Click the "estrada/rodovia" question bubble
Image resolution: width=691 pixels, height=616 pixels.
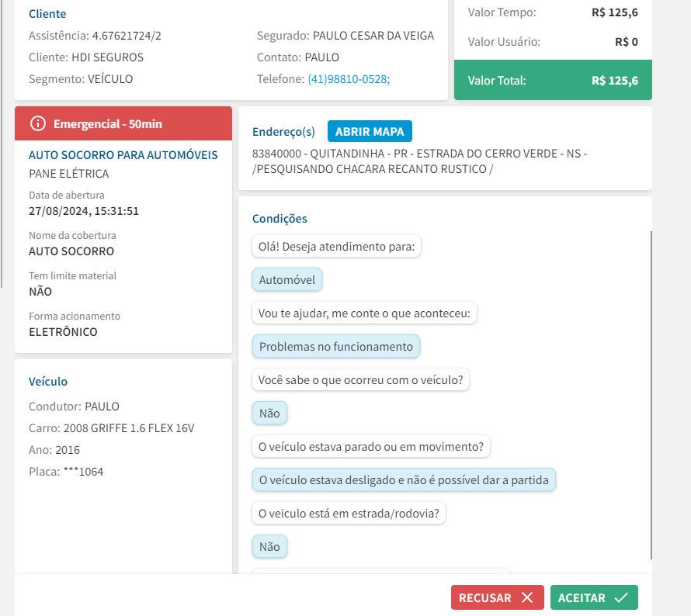[x=349, y=513]
